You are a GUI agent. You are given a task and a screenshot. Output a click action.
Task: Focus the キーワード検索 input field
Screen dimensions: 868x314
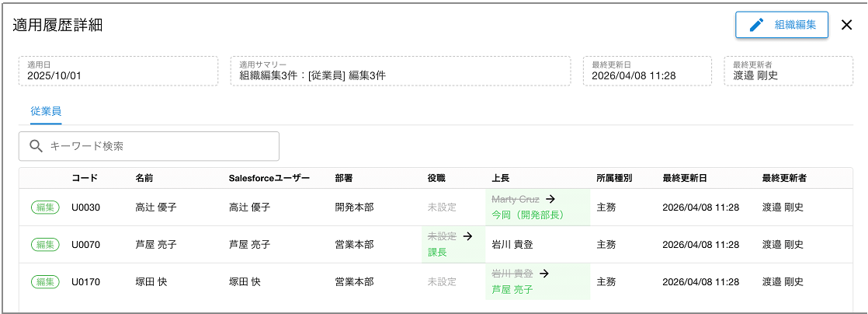159,146
